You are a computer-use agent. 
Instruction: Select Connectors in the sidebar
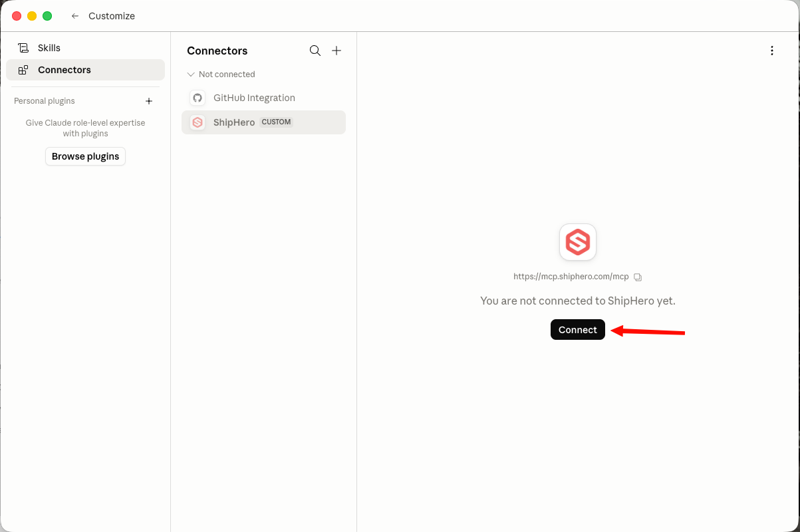(x=85, y=70)
